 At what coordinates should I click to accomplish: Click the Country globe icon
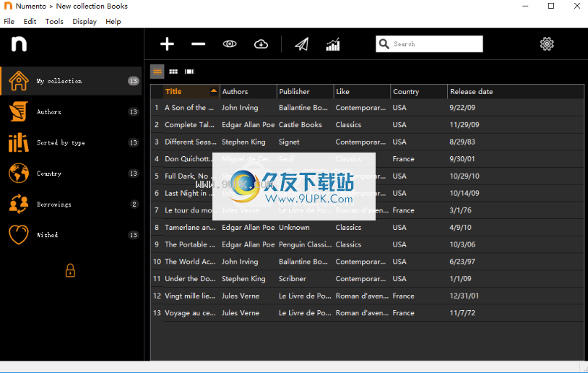point(18,173)
